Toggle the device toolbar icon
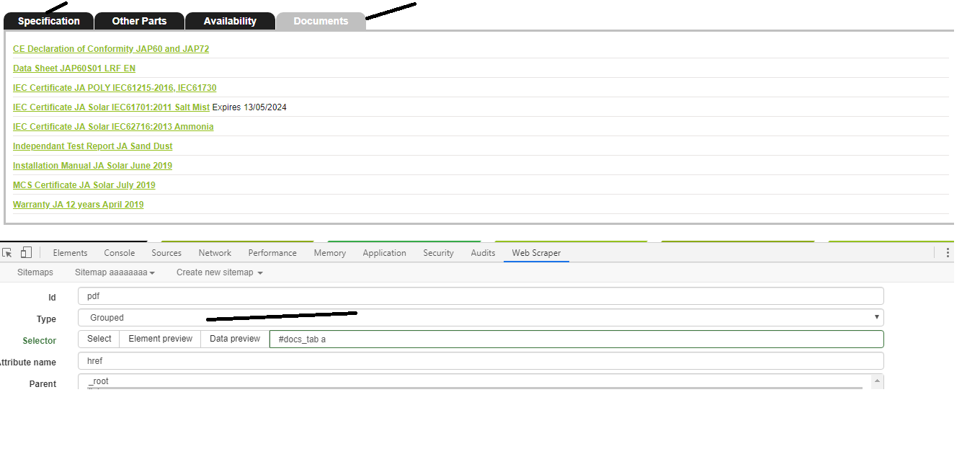Image resolution: width=980 pixels, height=449 pixels. coord(26,253)
